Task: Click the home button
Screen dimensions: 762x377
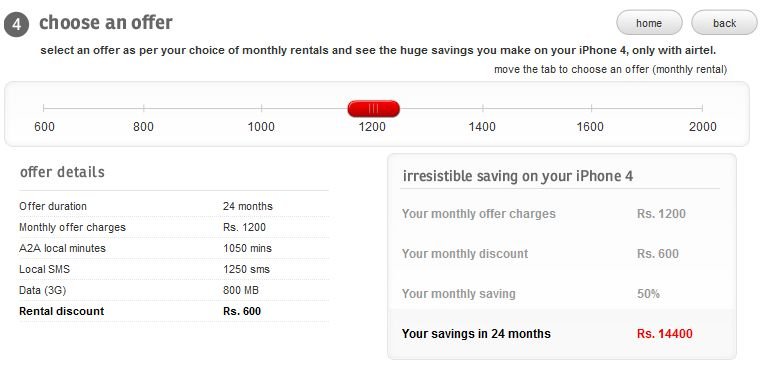Action: coord(649,23)
